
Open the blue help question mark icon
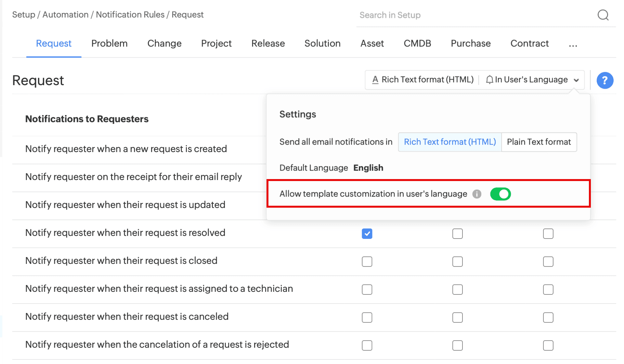point(604,80)
